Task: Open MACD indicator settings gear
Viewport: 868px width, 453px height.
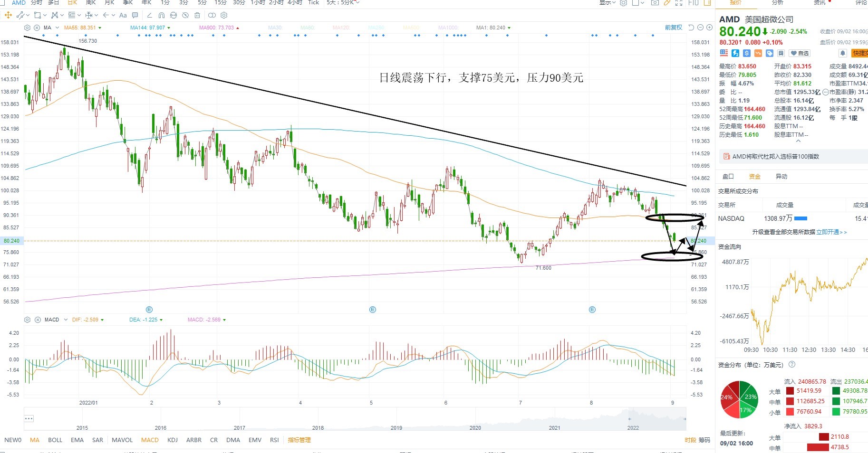Action: tap(27, 320)
